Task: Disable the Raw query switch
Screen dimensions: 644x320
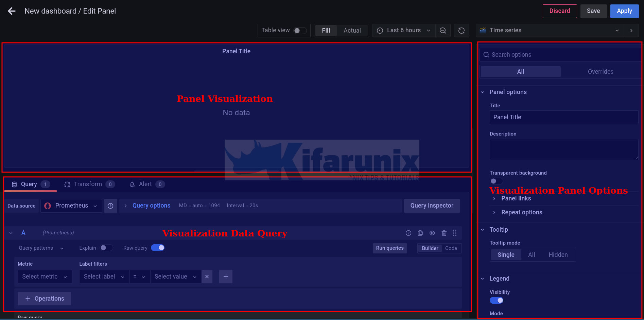Action: pyautogui.click(x=158, y=248)
